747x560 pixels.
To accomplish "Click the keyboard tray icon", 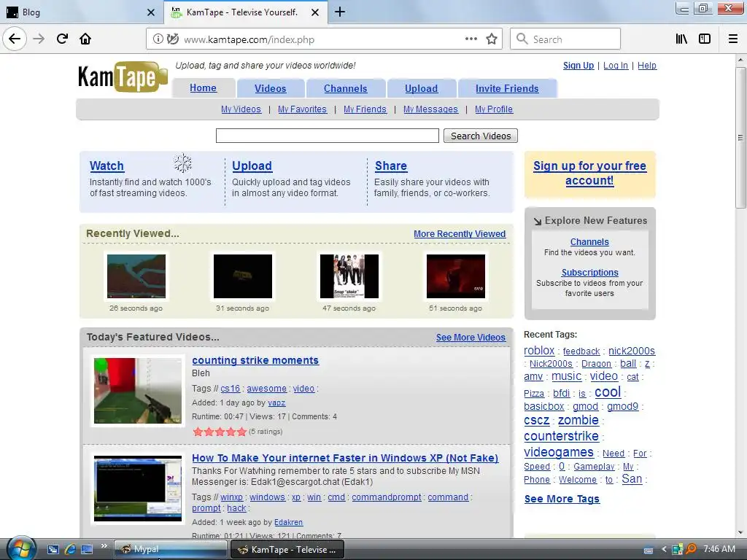I will (x=649, y=550).
